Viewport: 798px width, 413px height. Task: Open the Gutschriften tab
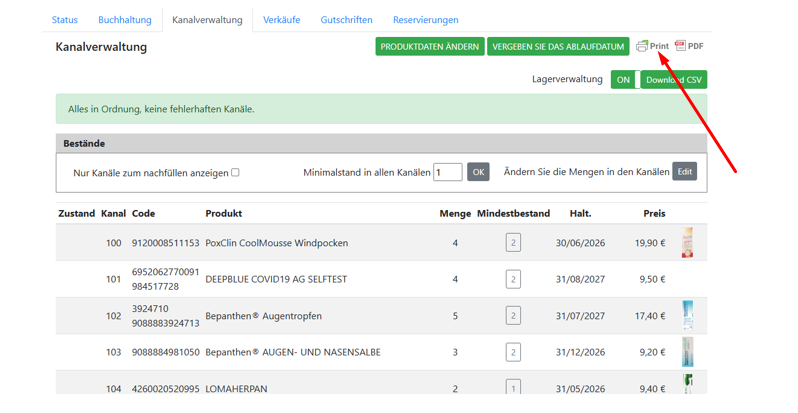(346, 20)
